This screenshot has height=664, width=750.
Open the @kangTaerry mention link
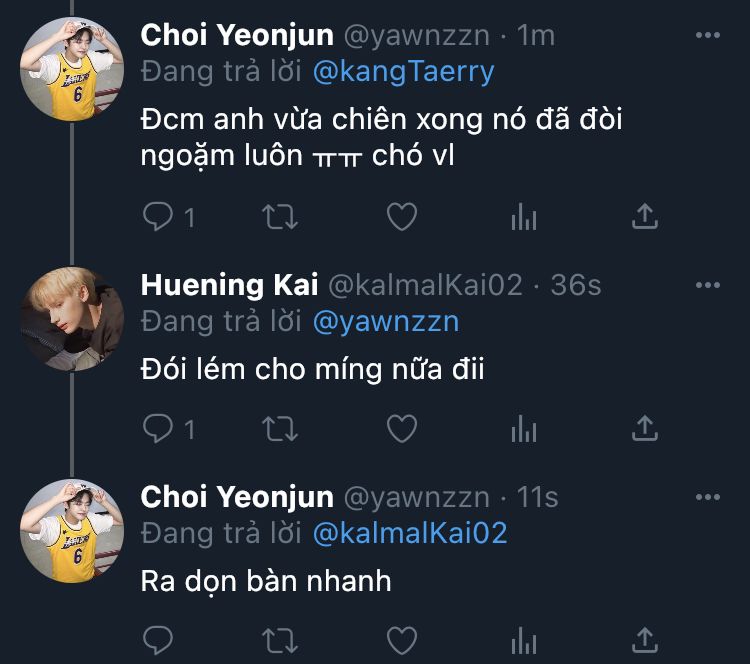(404, 72)
